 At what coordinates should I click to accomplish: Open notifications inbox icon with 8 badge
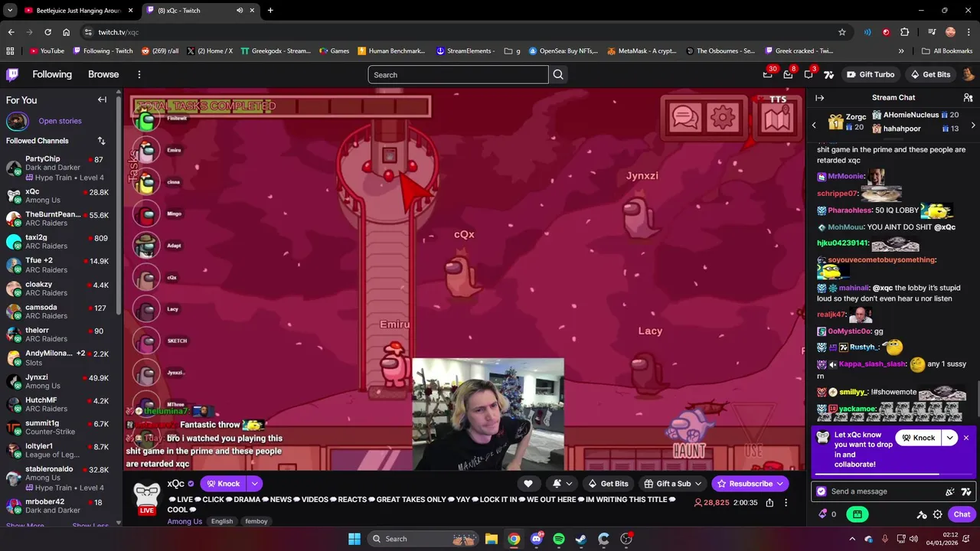(x=789, y=74)
